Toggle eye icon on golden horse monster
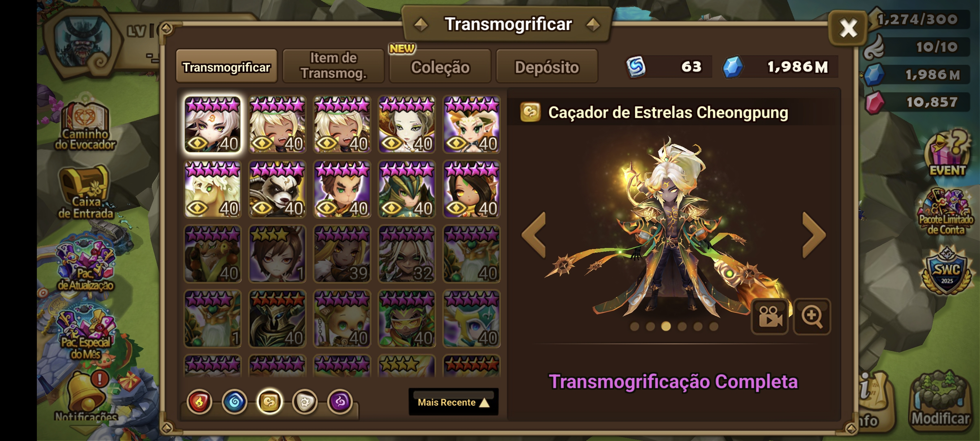Screen dimensions: 980x441 (197, 208)
